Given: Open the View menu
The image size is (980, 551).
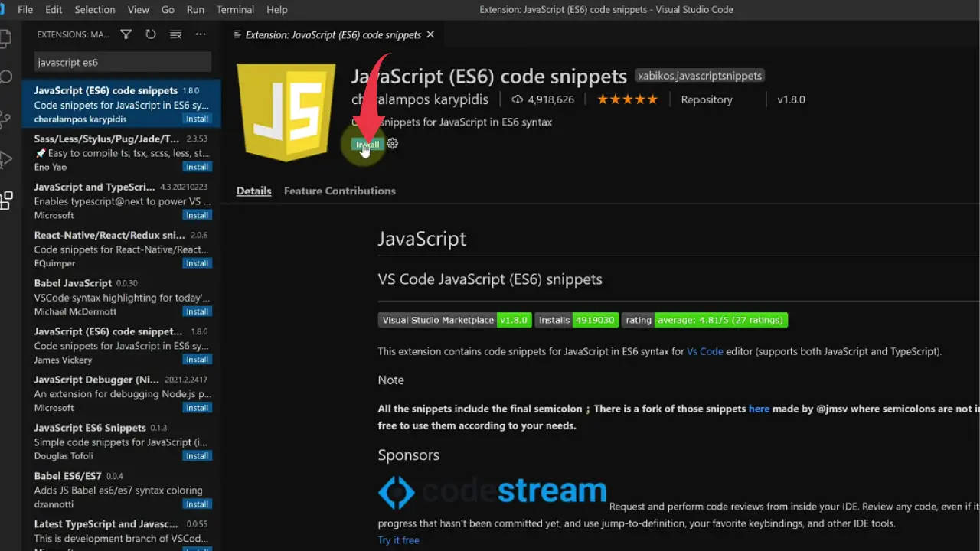Looking at the screenshot, I should [x=139, y=10].
